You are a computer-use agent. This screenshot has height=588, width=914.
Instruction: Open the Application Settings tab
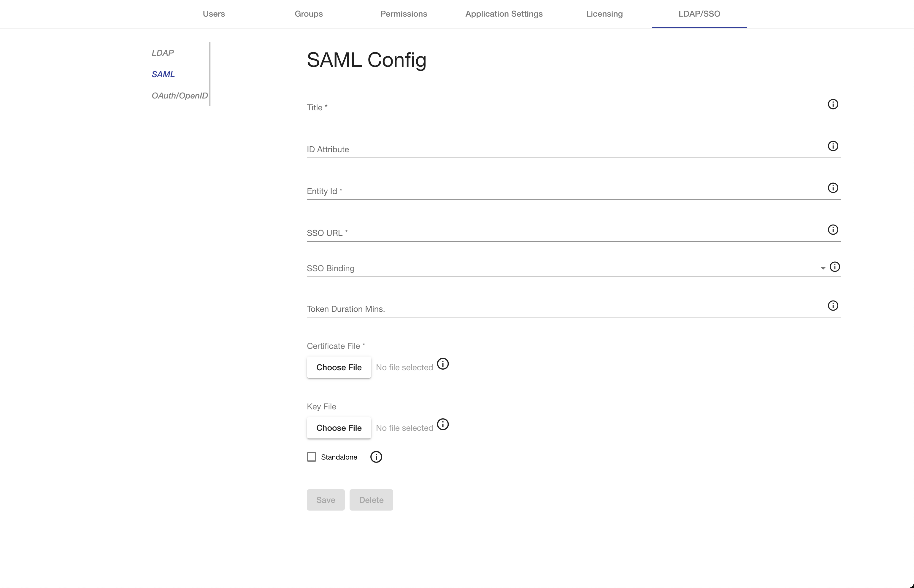tap(504, 14)
